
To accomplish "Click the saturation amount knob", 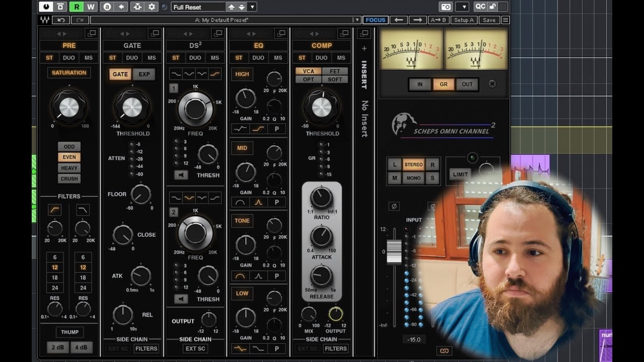I will (x=69, y=107).
